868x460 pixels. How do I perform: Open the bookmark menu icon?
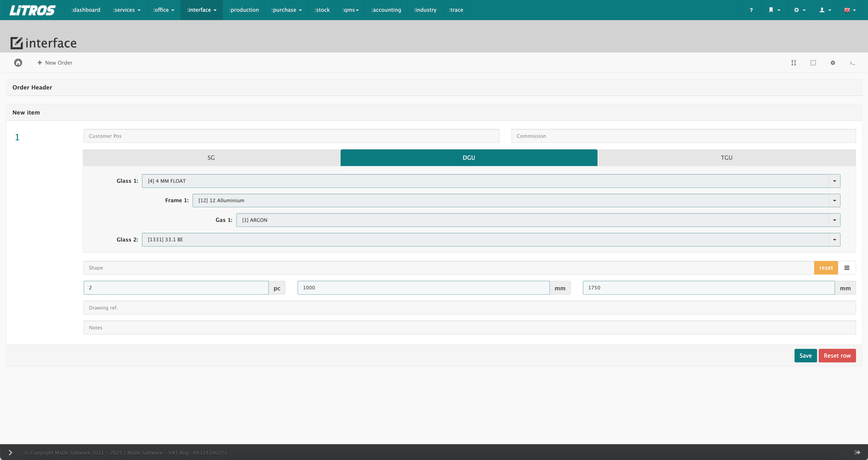tap(774, 10)
